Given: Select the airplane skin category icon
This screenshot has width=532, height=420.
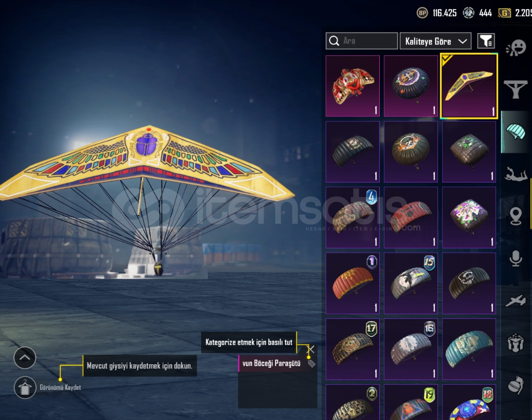Looking at the screenshot, I should click(516, 300).
